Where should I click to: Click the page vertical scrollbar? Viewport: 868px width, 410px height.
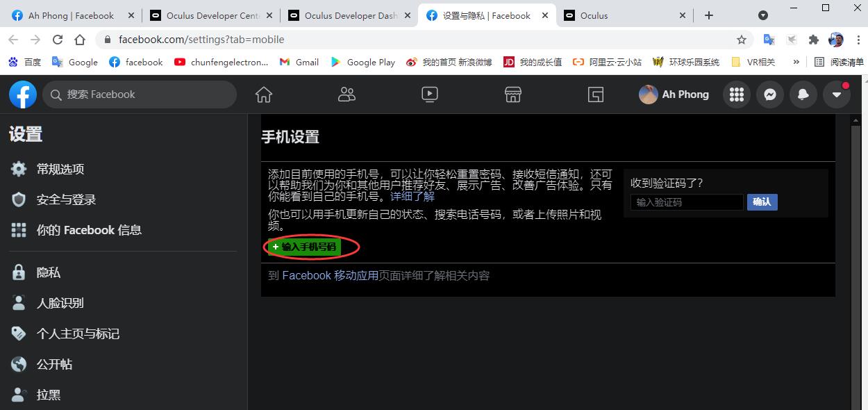(x=856, y=262)
